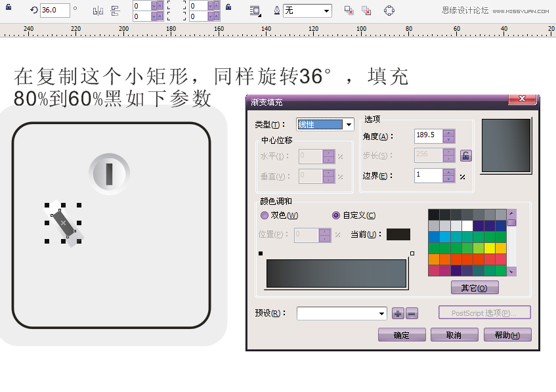Click the mirror horizontally icon on the property bar
556x392 pixels.
[x=98, y=11]
